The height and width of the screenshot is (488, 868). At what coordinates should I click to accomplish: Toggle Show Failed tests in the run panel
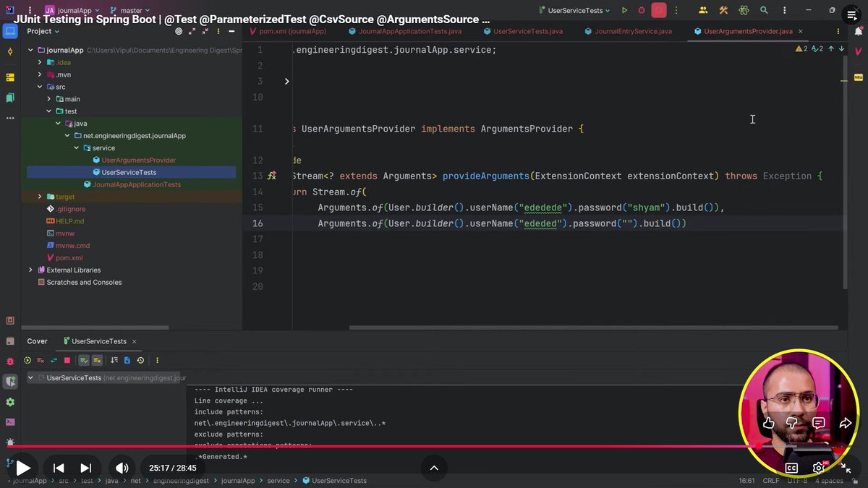[96, 360]
